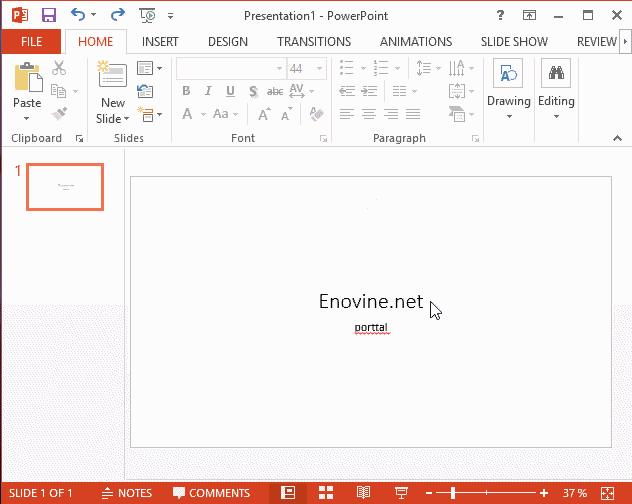
Task: Toggle the Notes pane
Action: (x=127, y=493)
